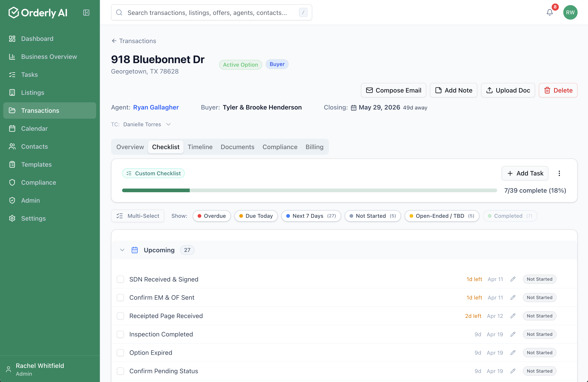
Task: Click the red Delete button
Action: click(558, 90)
